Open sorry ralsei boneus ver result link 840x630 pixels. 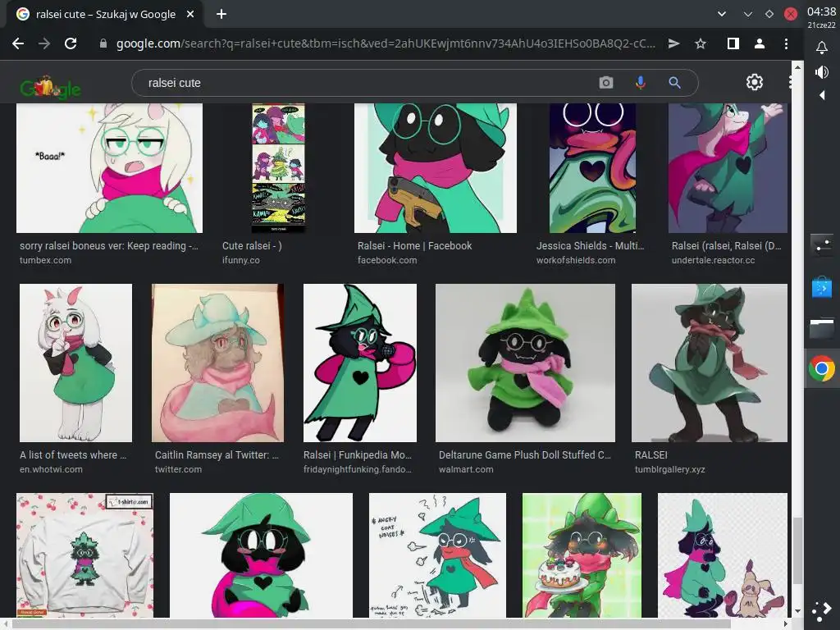[x=109, y=246]
